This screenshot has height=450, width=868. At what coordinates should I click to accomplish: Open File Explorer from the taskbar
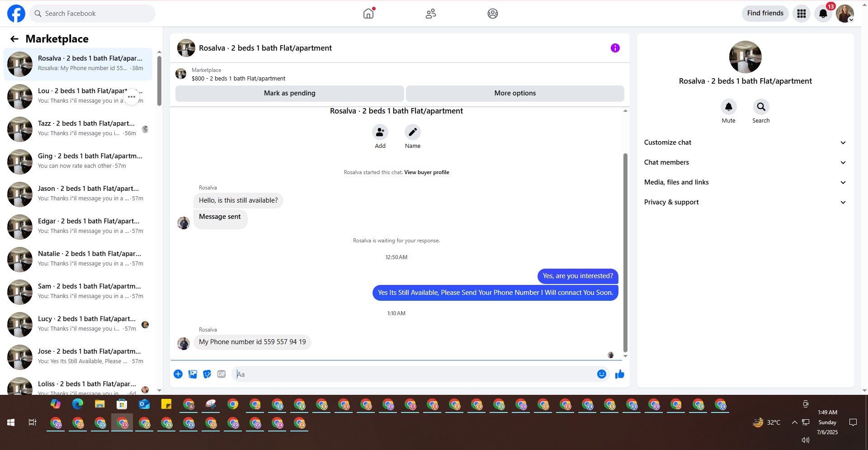coord(100,404)
